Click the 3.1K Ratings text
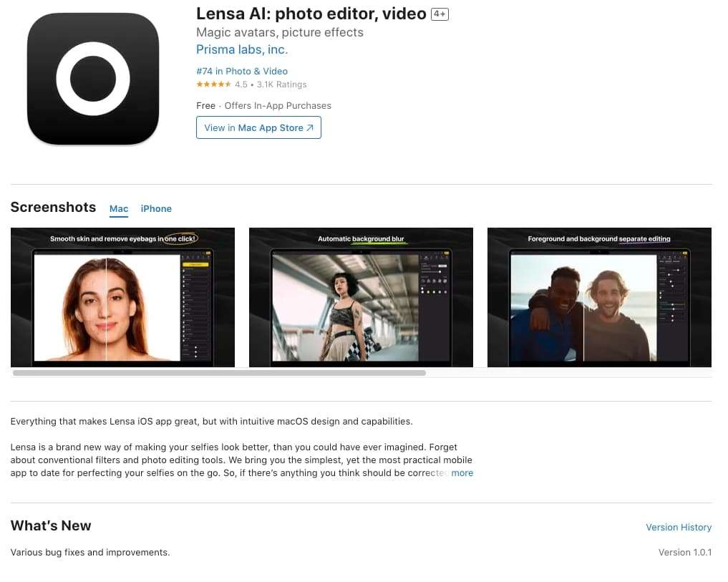This screenshot has height=582, width=728. pyautogui.click(x=282, y=84)
